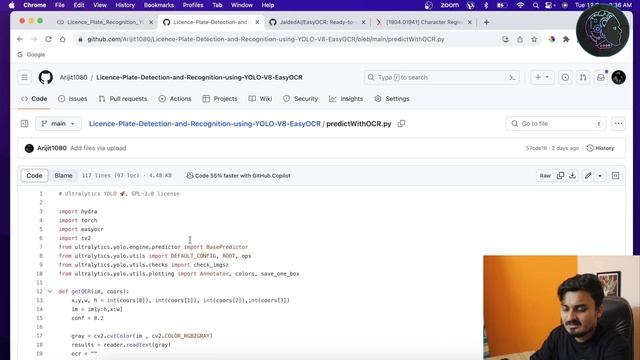Open the command palette icon in search
This screenshot has width=640, height=360.
[x=512, y=77]
